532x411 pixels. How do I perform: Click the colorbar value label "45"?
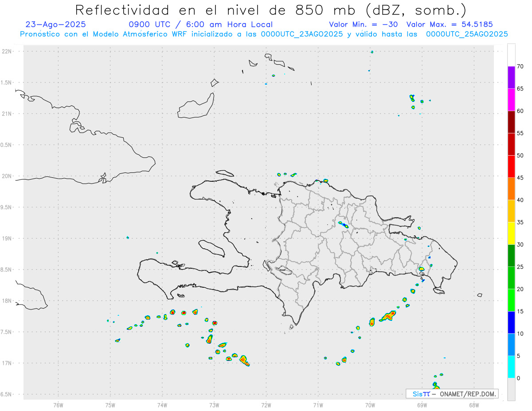tap(520, 178)
